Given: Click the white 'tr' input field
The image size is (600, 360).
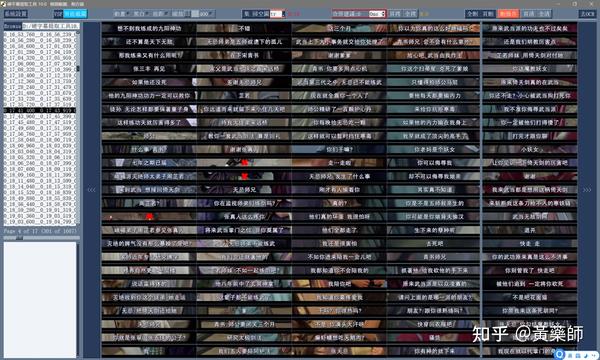Looking at the screenshot, I should tap(277, 14).
